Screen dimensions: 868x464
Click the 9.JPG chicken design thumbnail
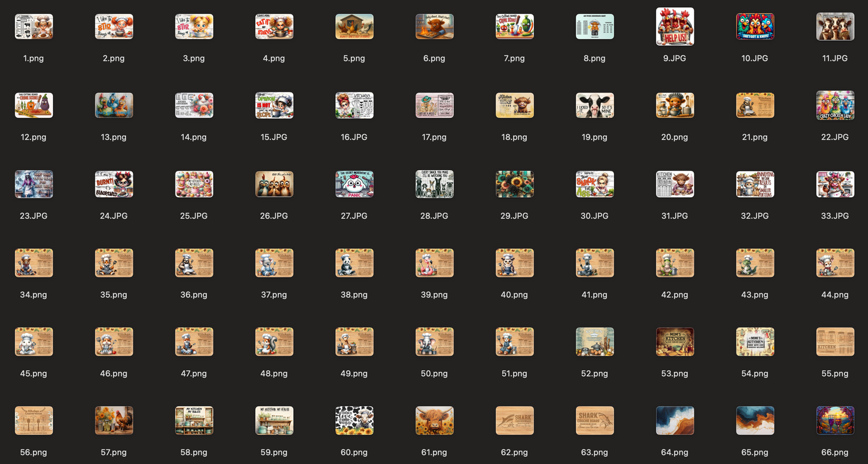coord(675,26)
